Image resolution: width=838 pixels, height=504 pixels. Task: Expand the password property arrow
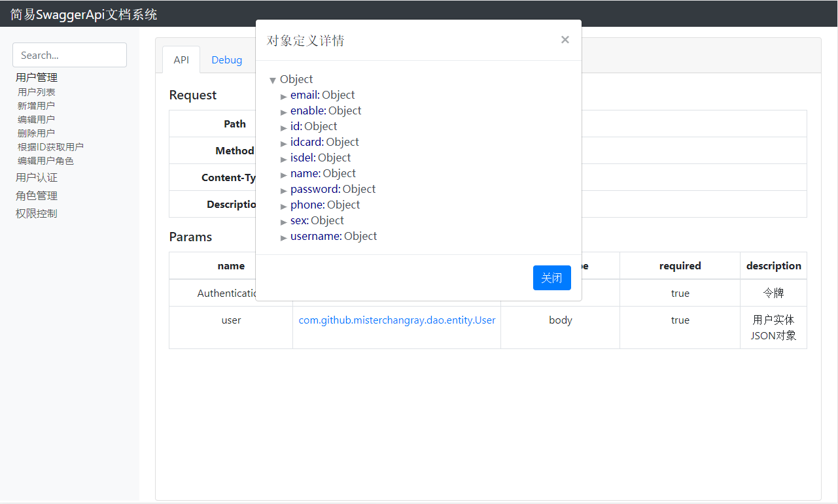(x=284, y=190)
